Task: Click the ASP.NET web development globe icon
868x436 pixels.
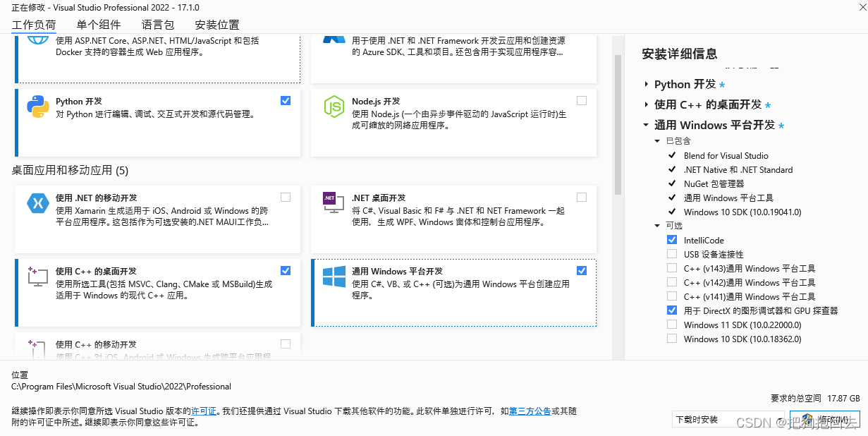Action: 37,39
